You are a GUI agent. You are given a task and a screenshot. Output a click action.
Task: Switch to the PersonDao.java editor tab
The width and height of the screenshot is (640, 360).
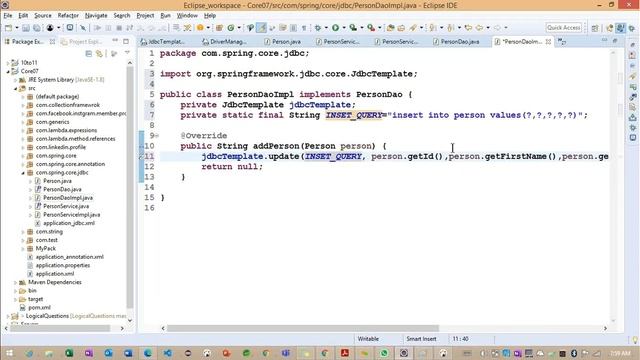click(456, 42)
